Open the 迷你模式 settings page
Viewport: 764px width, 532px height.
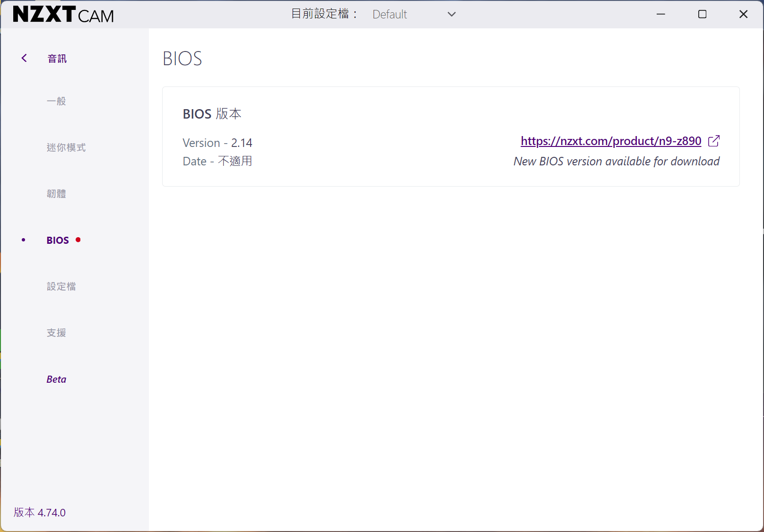(66, 147)
